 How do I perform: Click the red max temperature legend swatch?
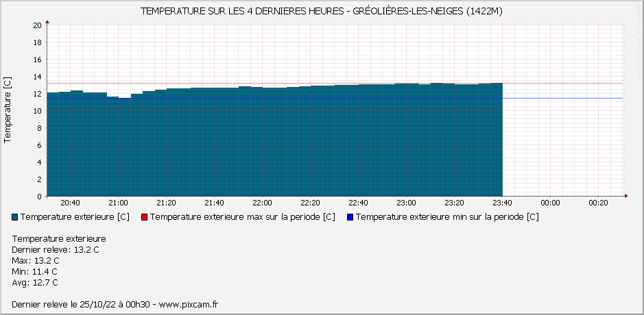coord(144,217)
